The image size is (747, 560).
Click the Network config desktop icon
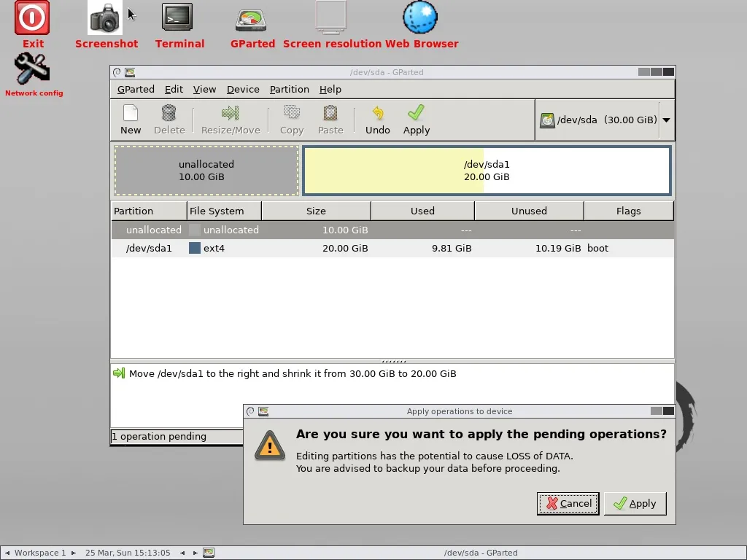(33, 70)
